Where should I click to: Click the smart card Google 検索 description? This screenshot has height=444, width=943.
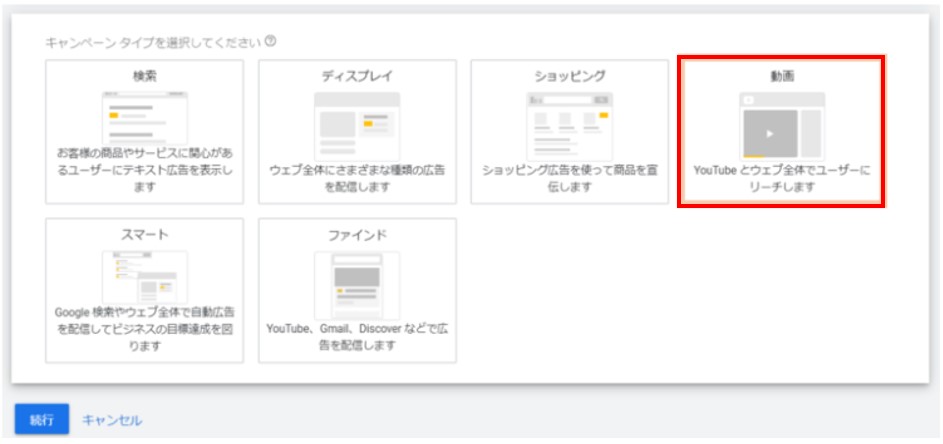(144, 330)
